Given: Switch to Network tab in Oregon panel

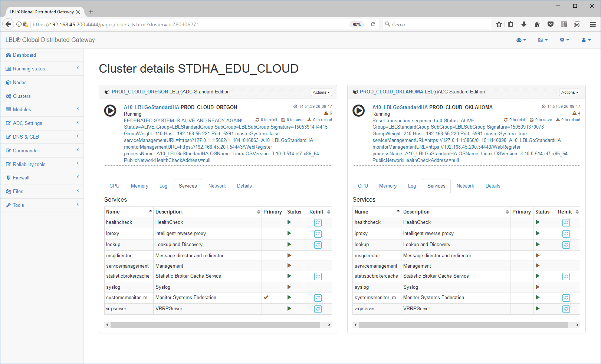Looking at the screenshot, I should pyautogui.click(x=217, y=186).
